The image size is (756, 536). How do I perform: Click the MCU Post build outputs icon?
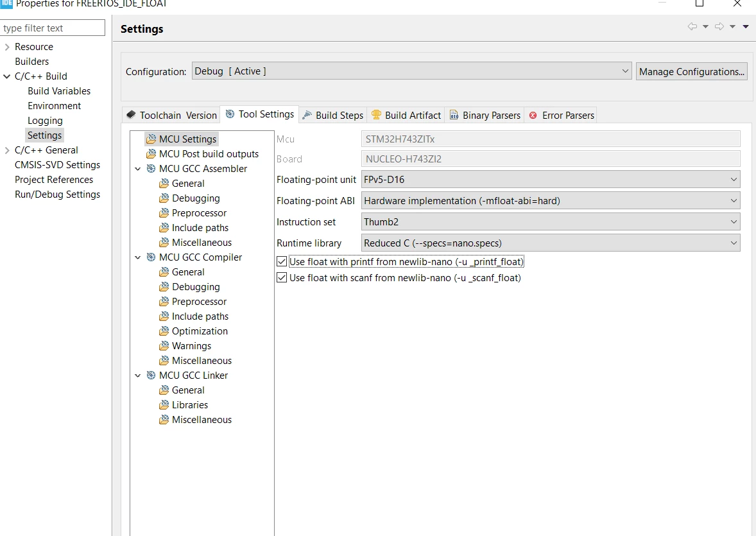click(x=151, y=154)
